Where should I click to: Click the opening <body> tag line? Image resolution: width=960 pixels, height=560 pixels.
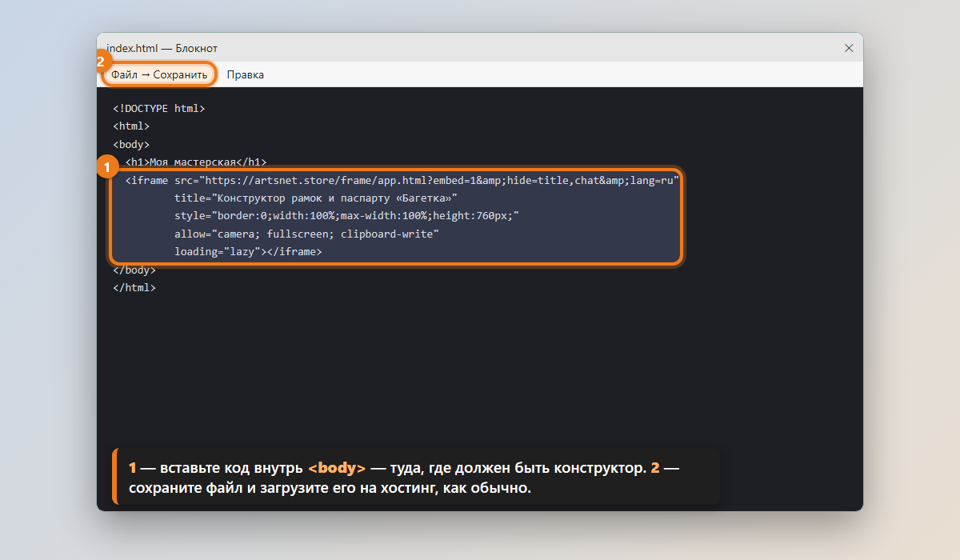(x=131, y=144)
